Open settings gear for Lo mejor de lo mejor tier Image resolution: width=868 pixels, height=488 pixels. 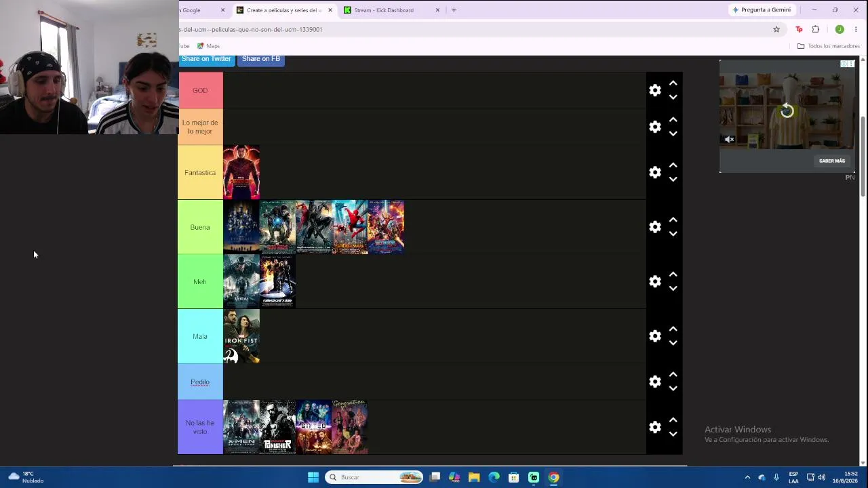coord(655,127)
